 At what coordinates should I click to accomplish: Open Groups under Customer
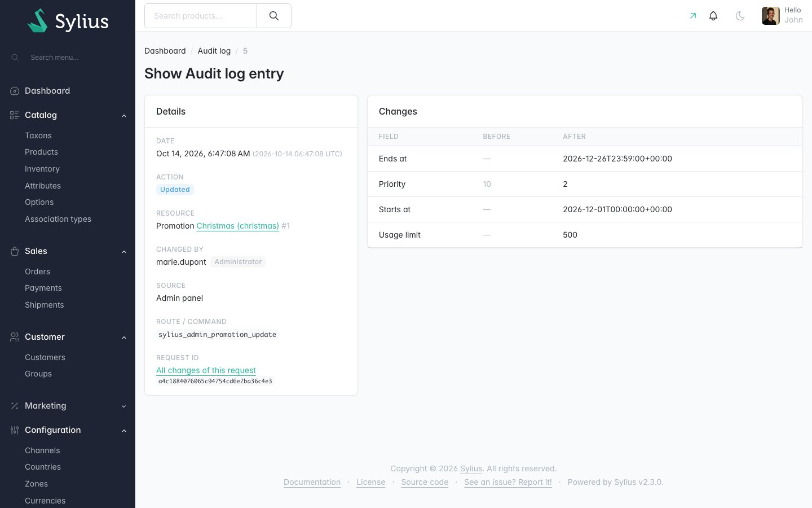point(38,374)
